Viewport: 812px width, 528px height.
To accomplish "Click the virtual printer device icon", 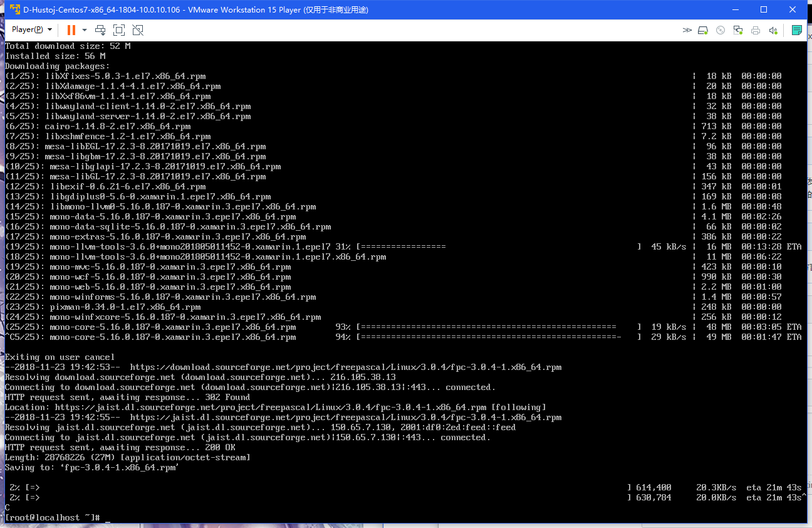I will (756, 29).
